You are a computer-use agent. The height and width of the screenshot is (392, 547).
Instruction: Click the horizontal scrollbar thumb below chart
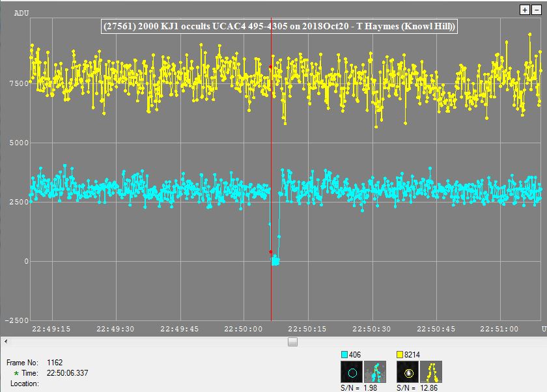pos(292,341)
